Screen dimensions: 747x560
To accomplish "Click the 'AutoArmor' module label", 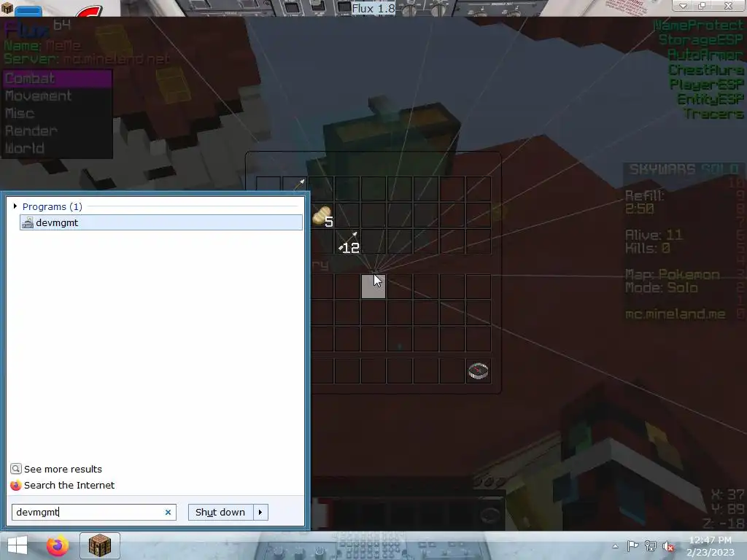I will (705, 55).
